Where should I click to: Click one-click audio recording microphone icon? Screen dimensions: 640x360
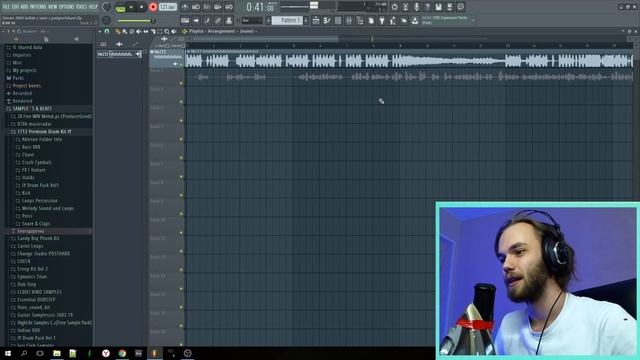[416, 7]
